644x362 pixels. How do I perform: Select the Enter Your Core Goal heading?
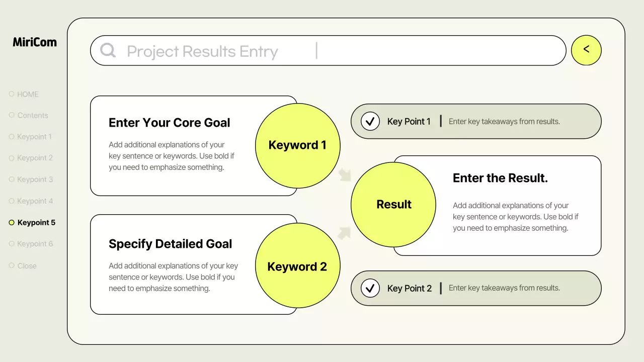(x=169, y=123)
